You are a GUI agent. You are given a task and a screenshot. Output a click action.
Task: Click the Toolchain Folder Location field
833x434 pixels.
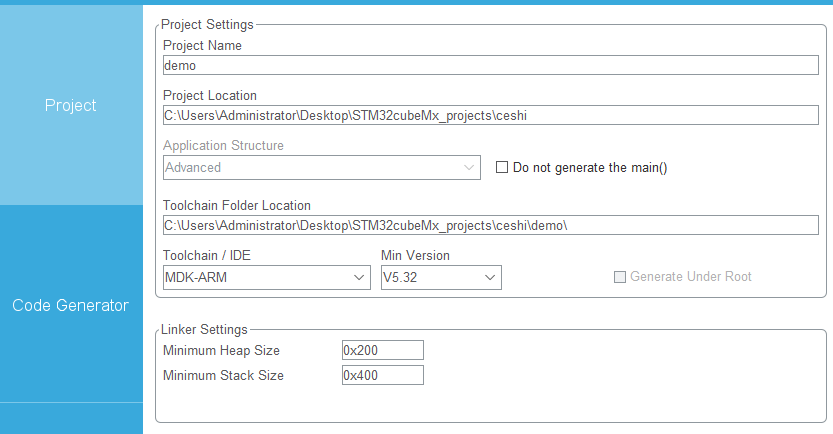tap(490, 225)
